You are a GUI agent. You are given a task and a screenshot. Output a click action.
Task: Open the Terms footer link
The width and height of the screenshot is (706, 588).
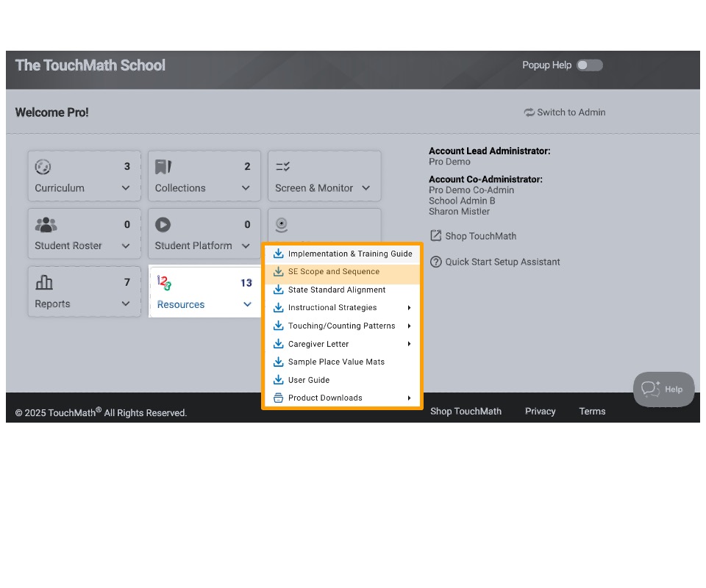click(592, 411)
